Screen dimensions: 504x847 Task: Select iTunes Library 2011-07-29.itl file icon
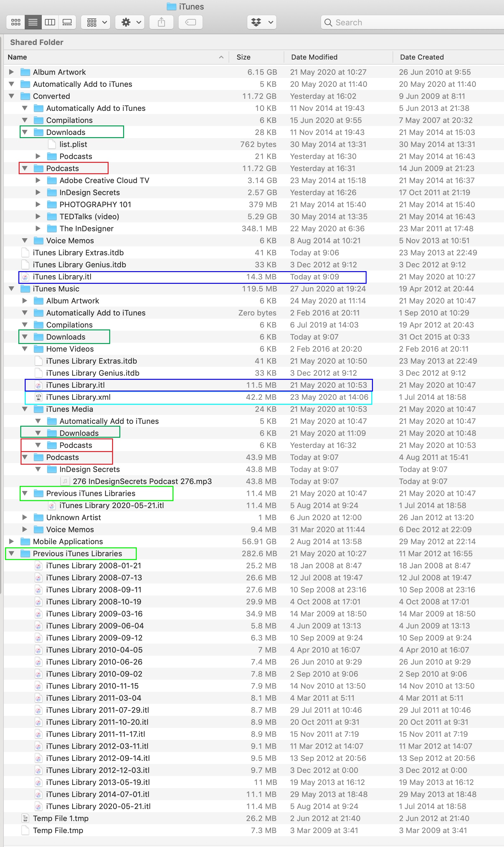pos(39,710)
